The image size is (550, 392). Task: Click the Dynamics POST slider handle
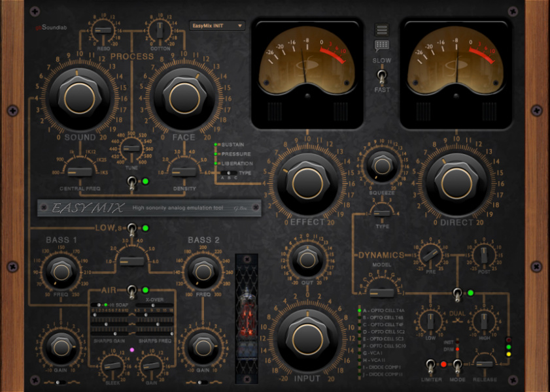click(x=484, y=255)
